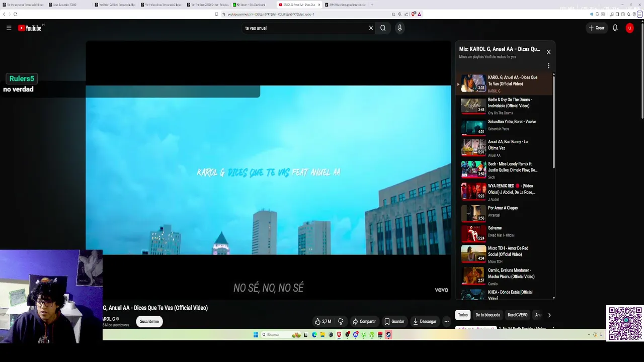The image size is (644, 362).
Task: Dislike the video with thumbs-down
Action: click(341, 321)
